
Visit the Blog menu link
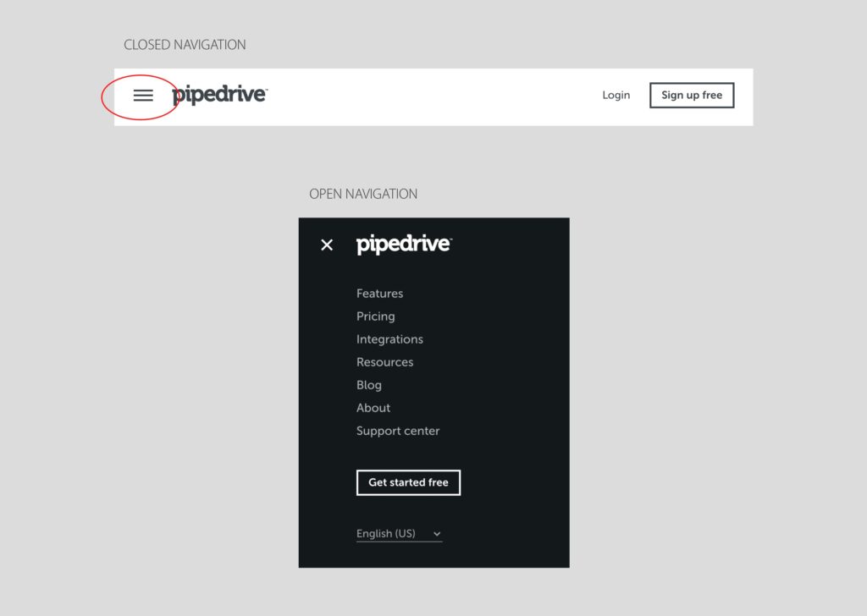(369, 385)
